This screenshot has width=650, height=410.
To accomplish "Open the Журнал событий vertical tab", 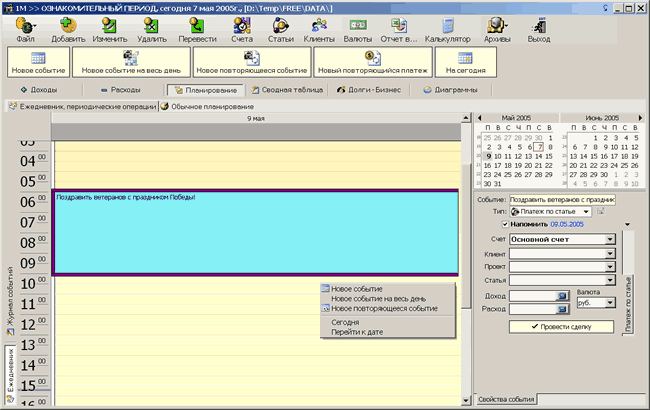I will (10, 301).
